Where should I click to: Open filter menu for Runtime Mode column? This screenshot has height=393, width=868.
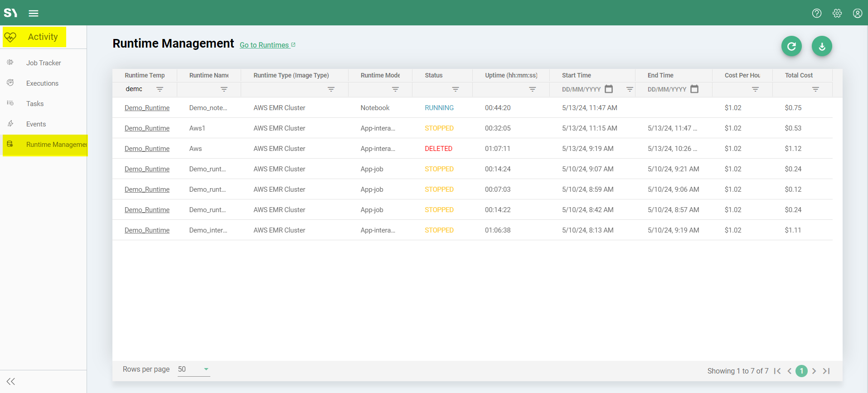click(395, 89)
